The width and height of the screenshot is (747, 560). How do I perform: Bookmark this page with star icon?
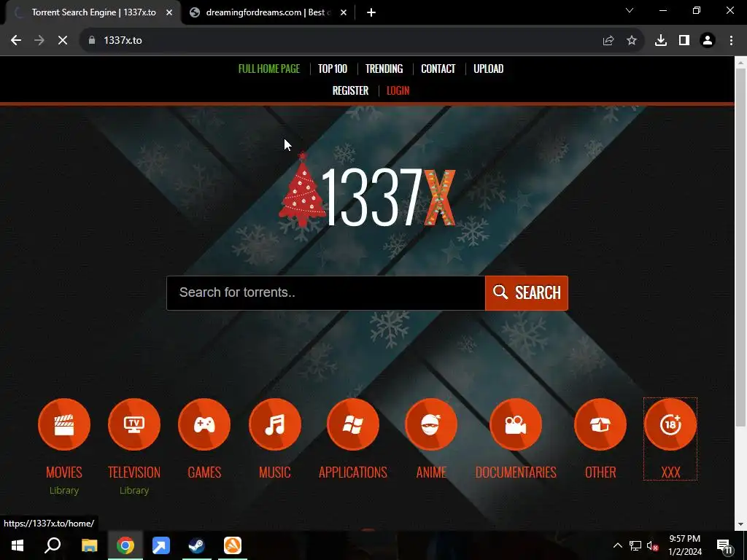click(632, 41)
